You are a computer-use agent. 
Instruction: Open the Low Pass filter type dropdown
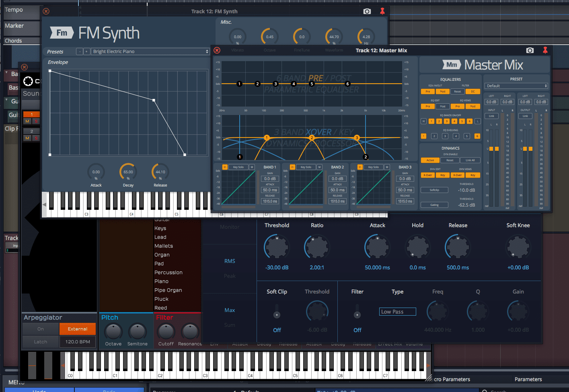[397, 311]
